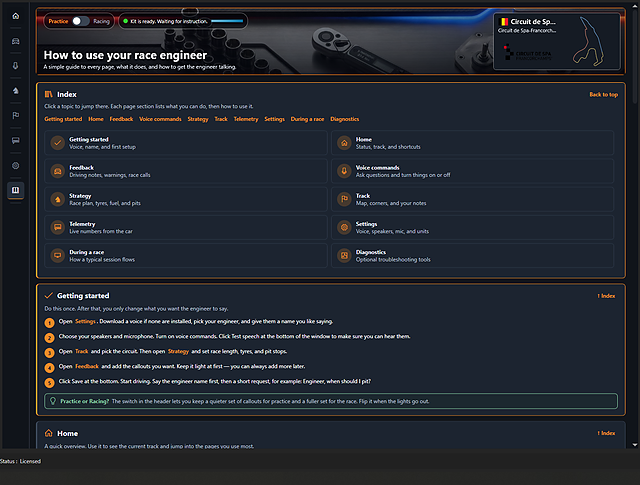The image size is (640, 485).
Task: Click the Voice commands card microphone icon
Action: [344, 171]
